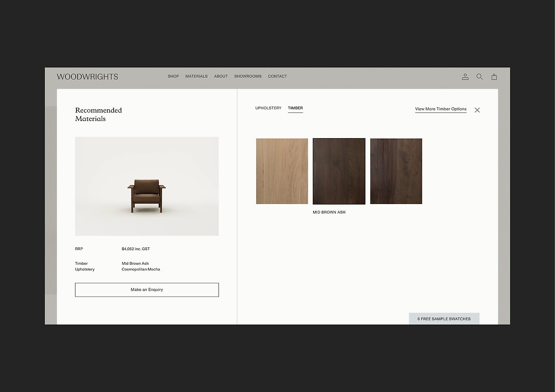The height and width of the screenshot is (392, 555).
Task: Select the Mid Brown Ash swatch
Action: pos(339,171)
